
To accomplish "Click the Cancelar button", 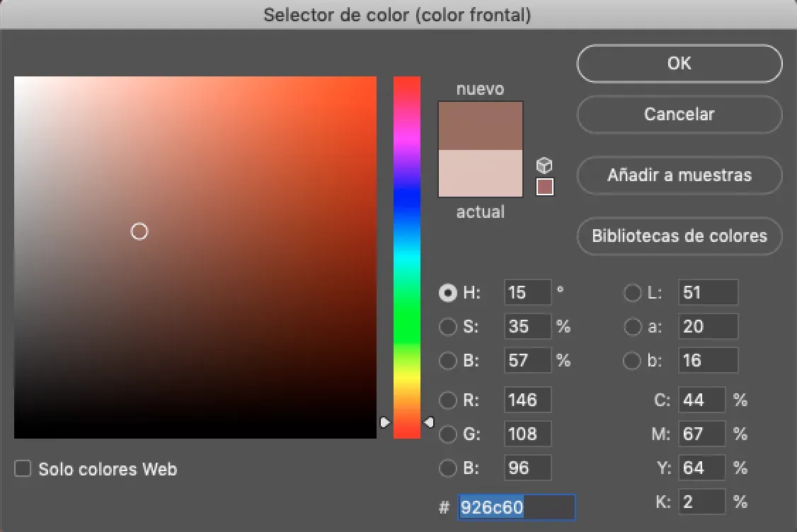I will [x=679, y=115].
